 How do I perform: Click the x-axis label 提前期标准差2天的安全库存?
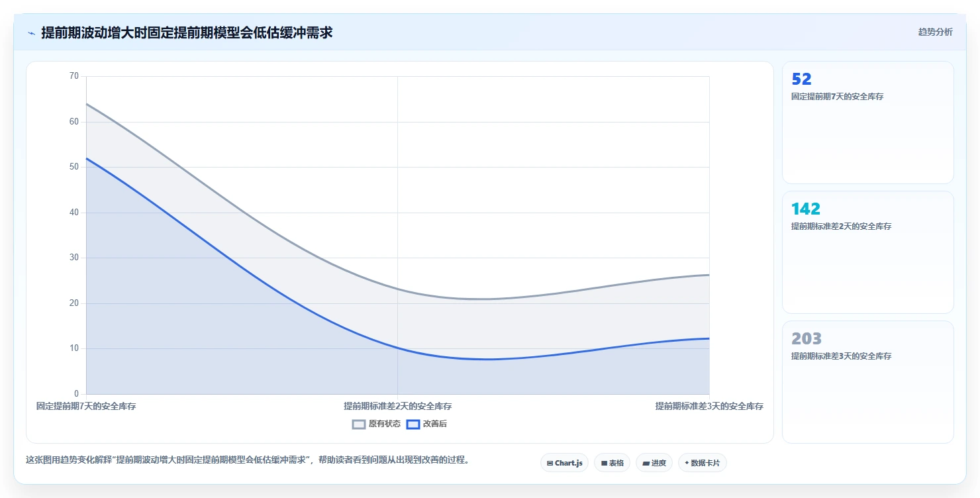pyautogui.click(x=398, y=406)
